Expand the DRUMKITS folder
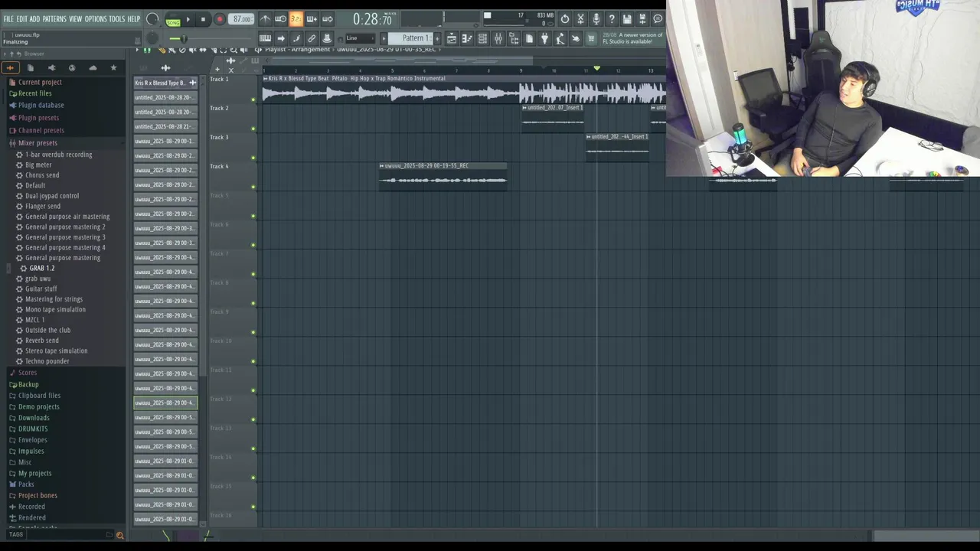The height and width of the screenshot is (551, 980). pyautogui.click(x=33, y=429)
